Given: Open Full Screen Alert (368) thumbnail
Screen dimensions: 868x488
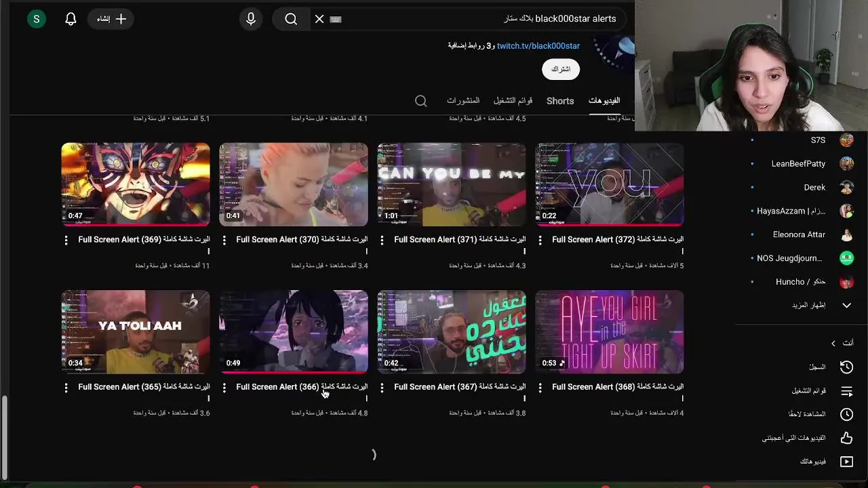Looking at the screenshot, I should (610, 332).
